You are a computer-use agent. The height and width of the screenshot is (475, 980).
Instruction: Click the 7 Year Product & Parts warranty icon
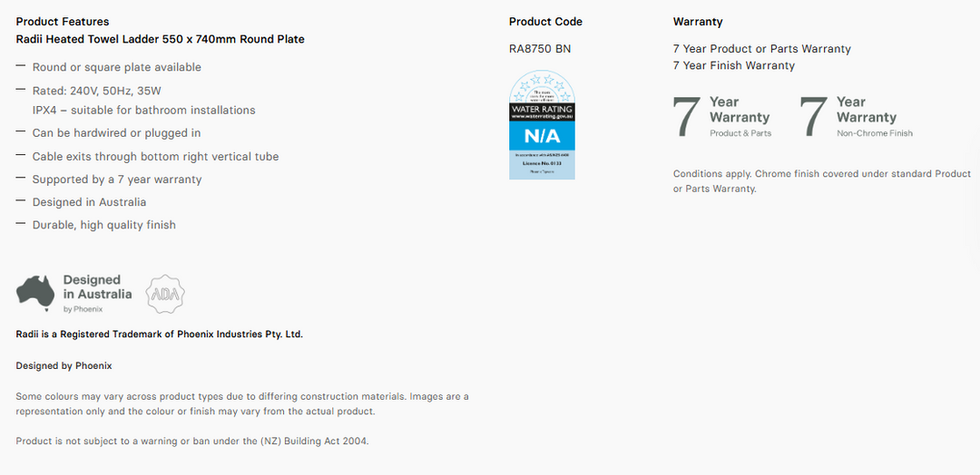click(722, 117)
